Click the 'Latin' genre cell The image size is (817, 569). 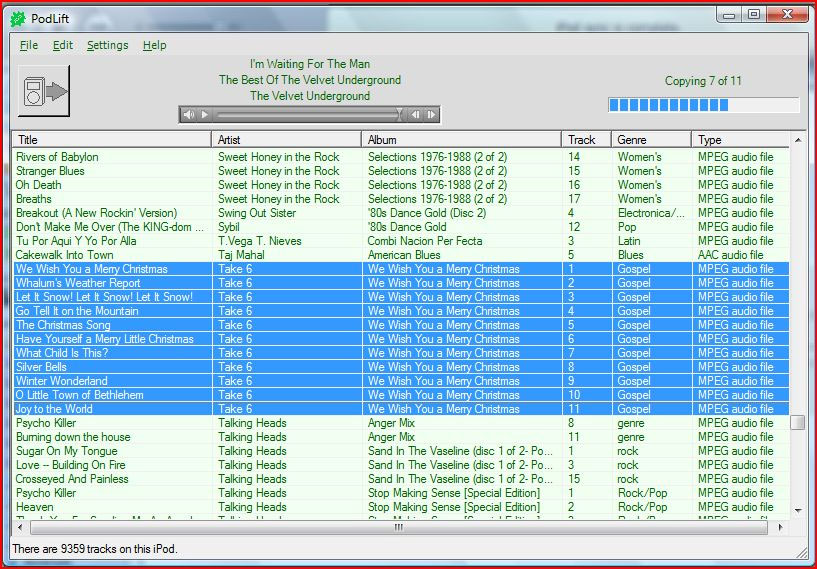(629, 241)
